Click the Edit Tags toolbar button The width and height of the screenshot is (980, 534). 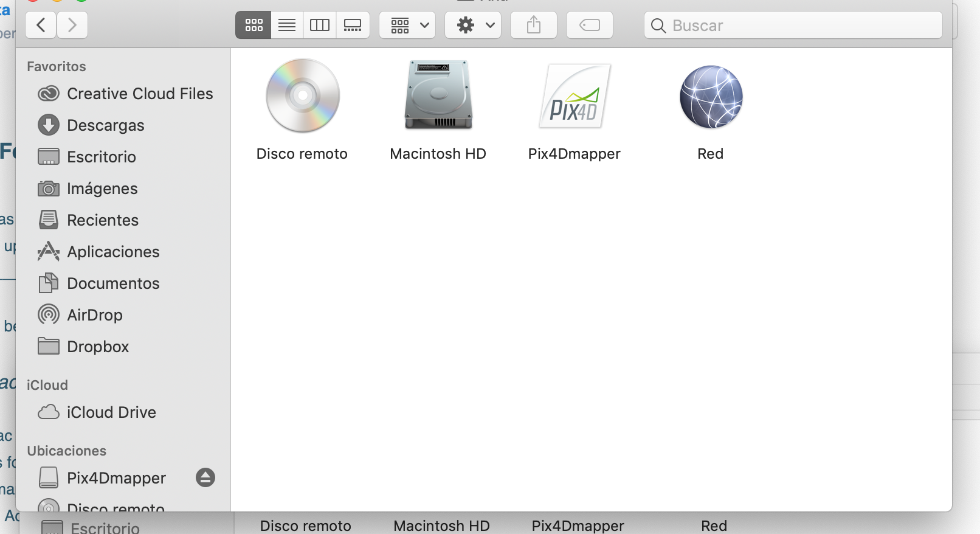pos(590,25)
